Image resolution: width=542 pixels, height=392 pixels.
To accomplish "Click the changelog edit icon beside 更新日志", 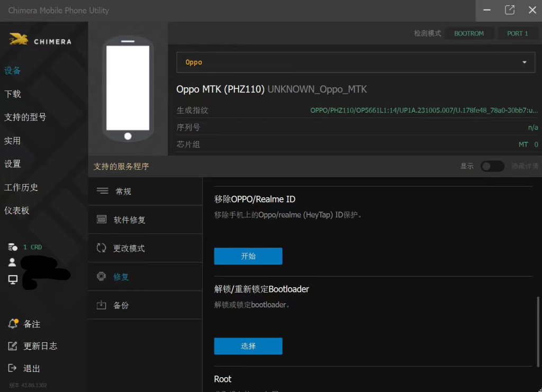I will (x=13, y=346).
